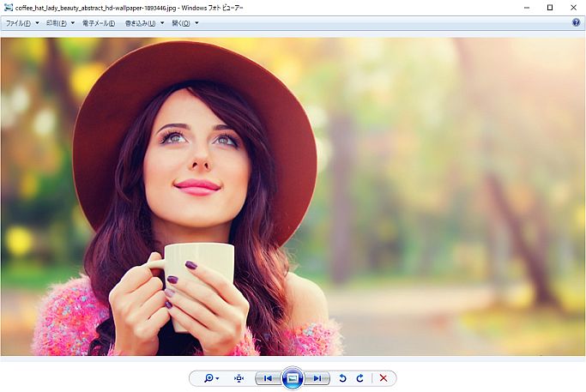
Task: Rotate the photo clockwise
Action: pyautogui.click(x=359, y=378)
